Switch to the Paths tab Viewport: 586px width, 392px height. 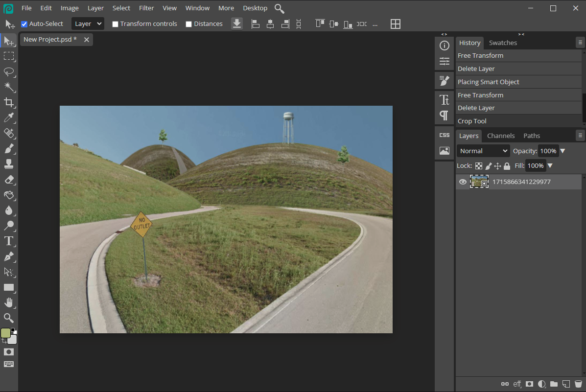click(532, 136)
